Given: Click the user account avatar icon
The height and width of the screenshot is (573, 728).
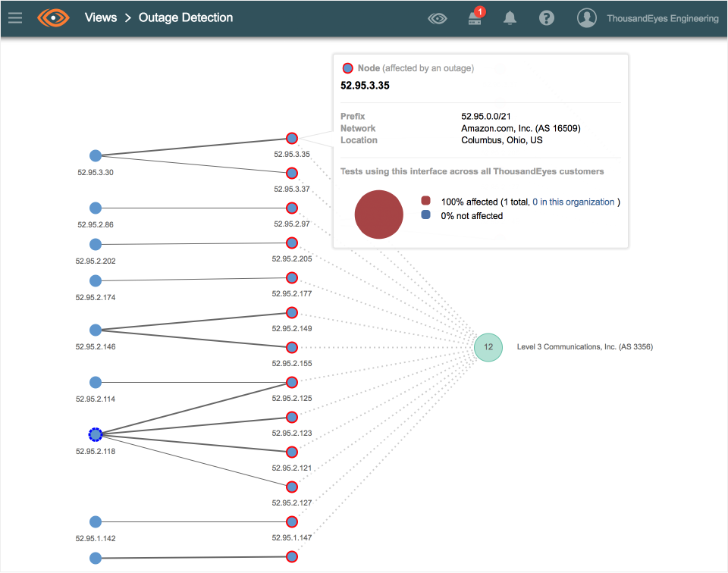Looking at the screenshot, I should (x=587, y=18).
